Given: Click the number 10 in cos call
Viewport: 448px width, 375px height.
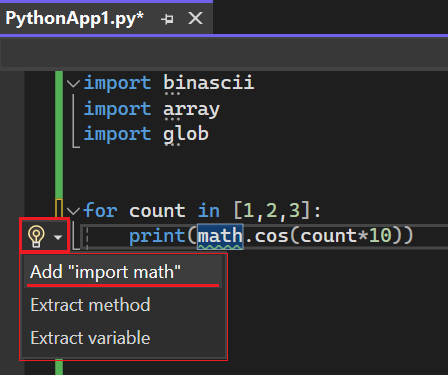Looking at the screenshot, I should [x=380, y=236].
